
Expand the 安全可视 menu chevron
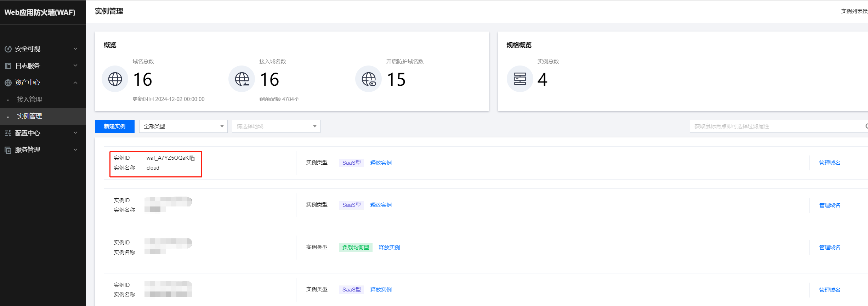75,49
